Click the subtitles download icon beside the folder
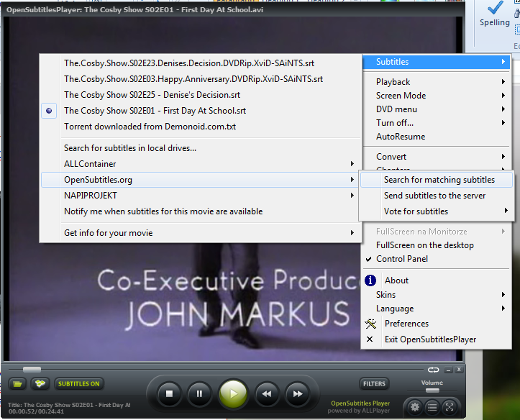This screenshot has width=520, height=420. click(x=40, y=384)
